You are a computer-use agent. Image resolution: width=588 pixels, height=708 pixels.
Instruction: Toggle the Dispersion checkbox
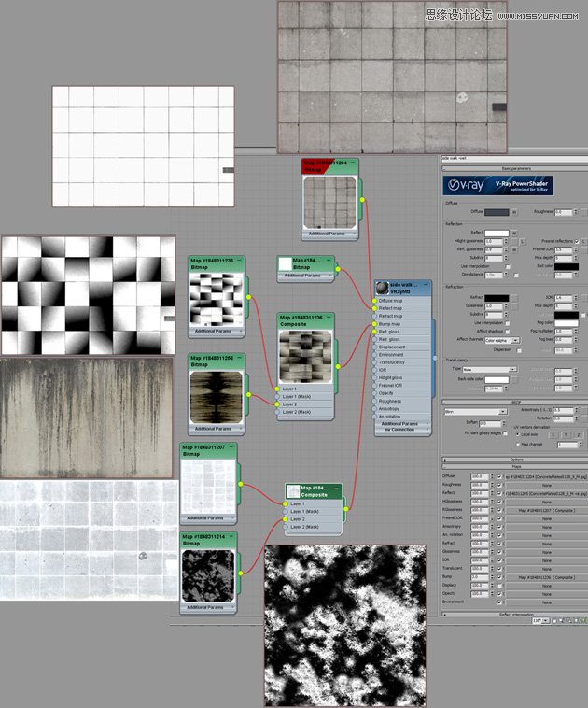tap(519, 350)
